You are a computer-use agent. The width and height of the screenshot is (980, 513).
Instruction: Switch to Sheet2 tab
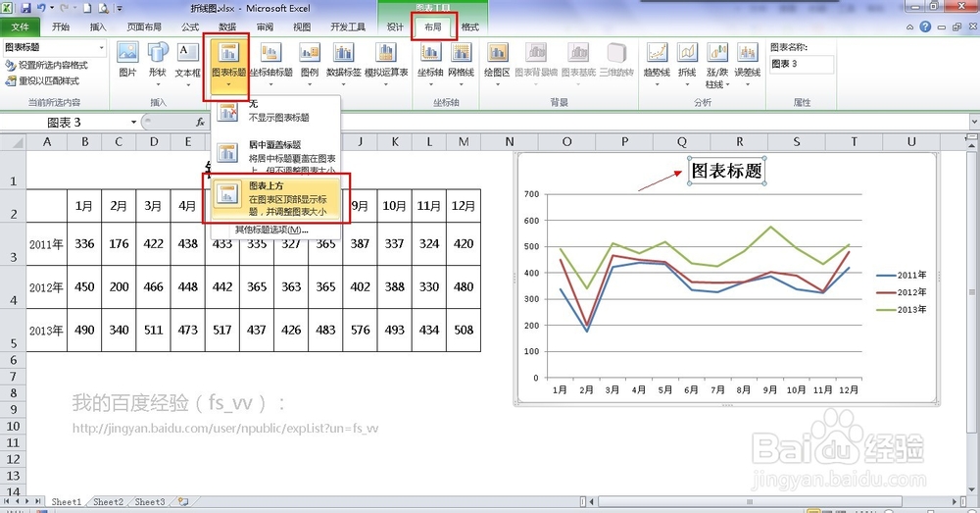pos(108,502)
